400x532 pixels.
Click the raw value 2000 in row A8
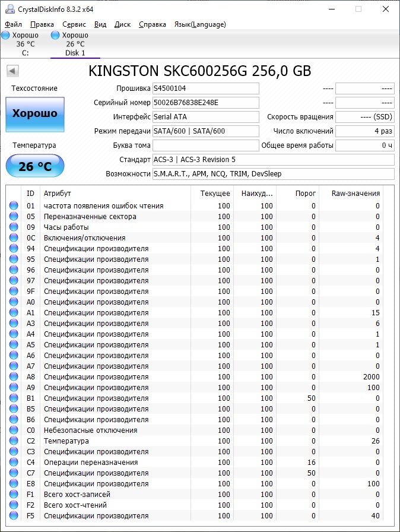(x=371, y=376)
